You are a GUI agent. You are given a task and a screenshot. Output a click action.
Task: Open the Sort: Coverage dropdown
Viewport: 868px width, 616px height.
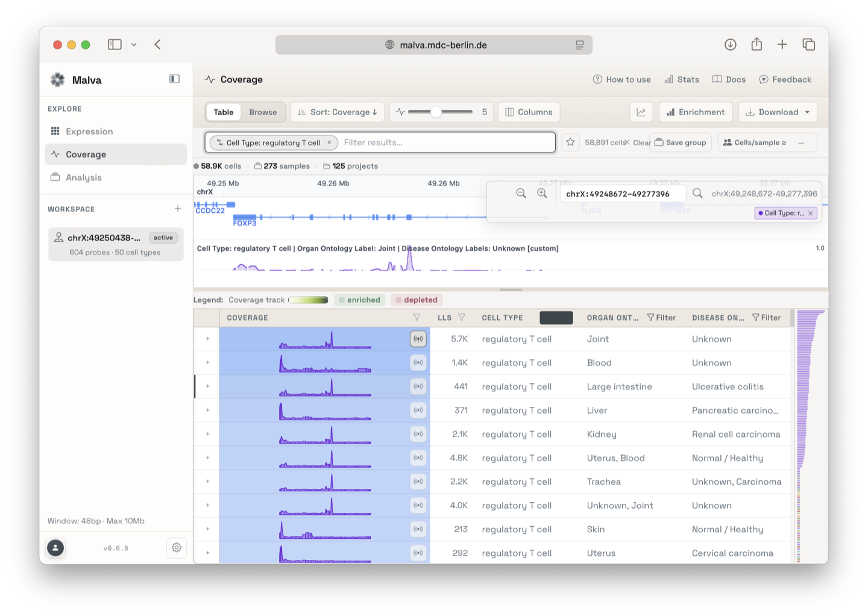point(338,112)
